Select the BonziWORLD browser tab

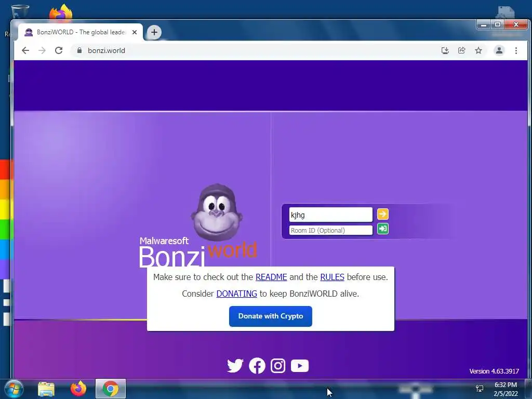click(81, 32)
